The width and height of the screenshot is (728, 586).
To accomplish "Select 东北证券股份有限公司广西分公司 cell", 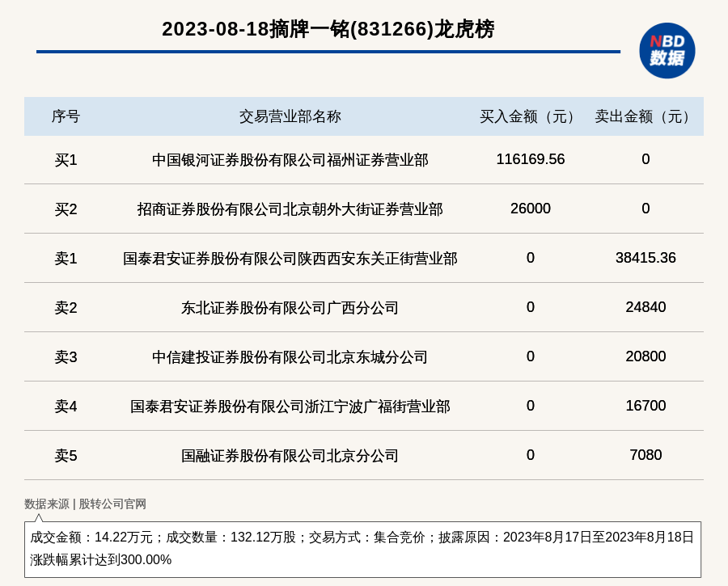I will point(290,308).
